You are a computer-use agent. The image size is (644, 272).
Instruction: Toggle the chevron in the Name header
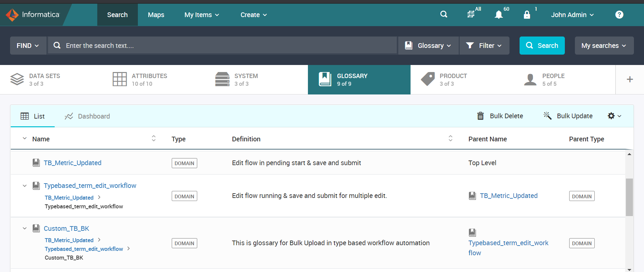tap(24, 138)
